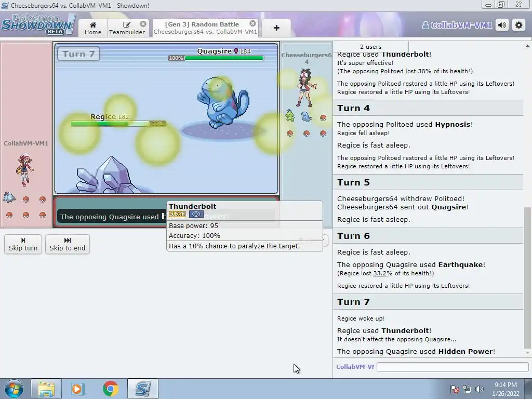Screen dimensions: 532x399
Task: Click opponent's Politoed team icon
Action: (x=290, y=116)
